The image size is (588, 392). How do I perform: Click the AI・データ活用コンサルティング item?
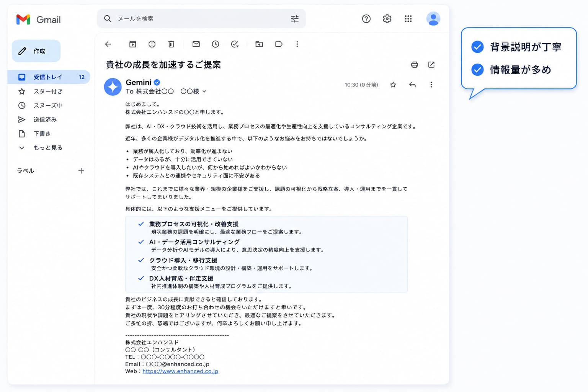194,242
